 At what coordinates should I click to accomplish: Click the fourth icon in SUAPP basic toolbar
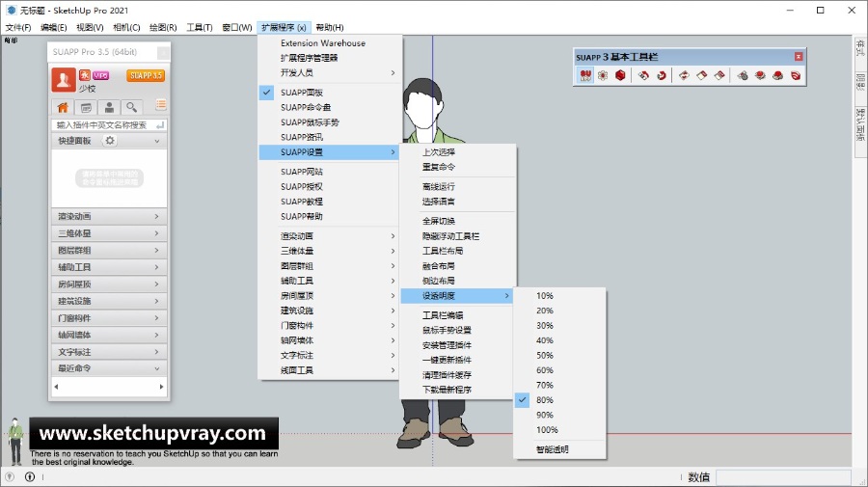[x=643, y=75]
